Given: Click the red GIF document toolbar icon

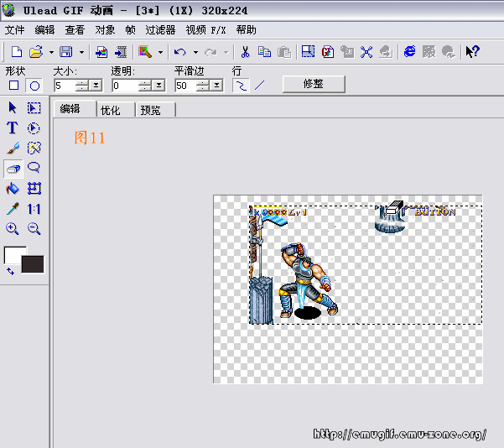Looking at the screenshot, I should (328, 52).
